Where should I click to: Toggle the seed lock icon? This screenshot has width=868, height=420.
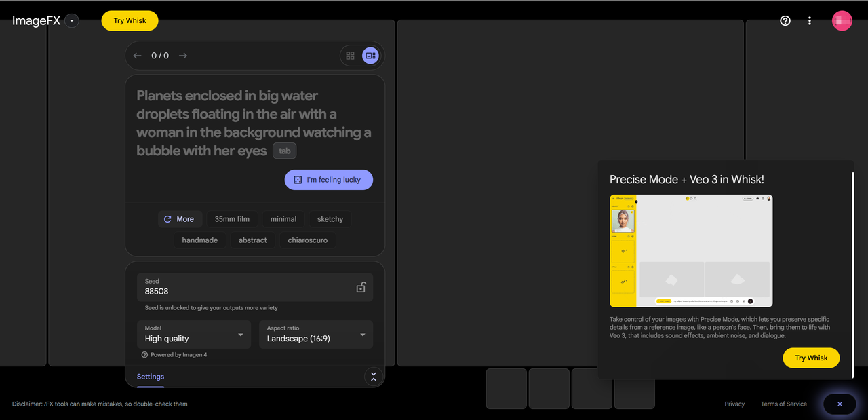(x=361, y=287)
